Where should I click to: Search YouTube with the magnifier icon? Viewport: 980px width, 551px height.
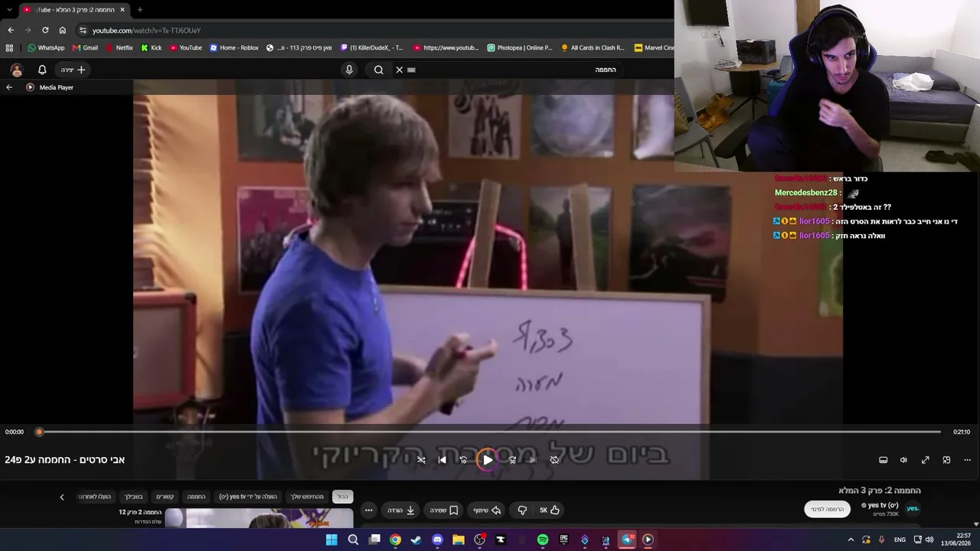pos(378,70)
